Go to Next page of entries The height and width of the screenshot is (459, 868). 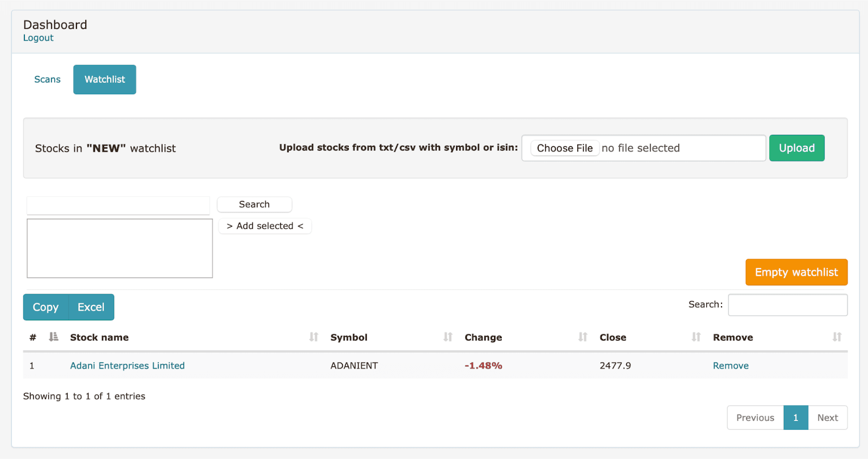point(827,418)
